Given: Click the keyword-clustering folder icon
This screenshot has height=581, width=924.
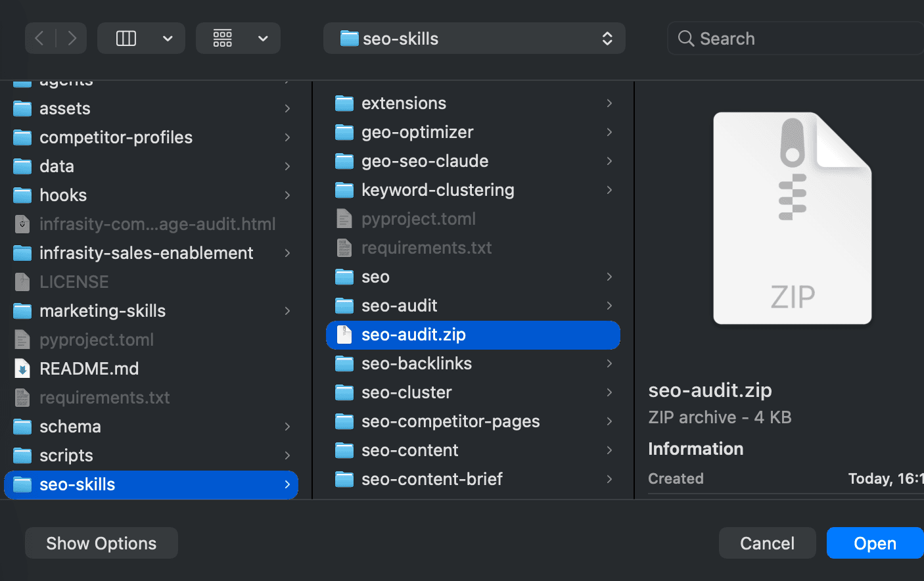Looking at the screenshot, I should pyautogui.click(x=344, y=190).
